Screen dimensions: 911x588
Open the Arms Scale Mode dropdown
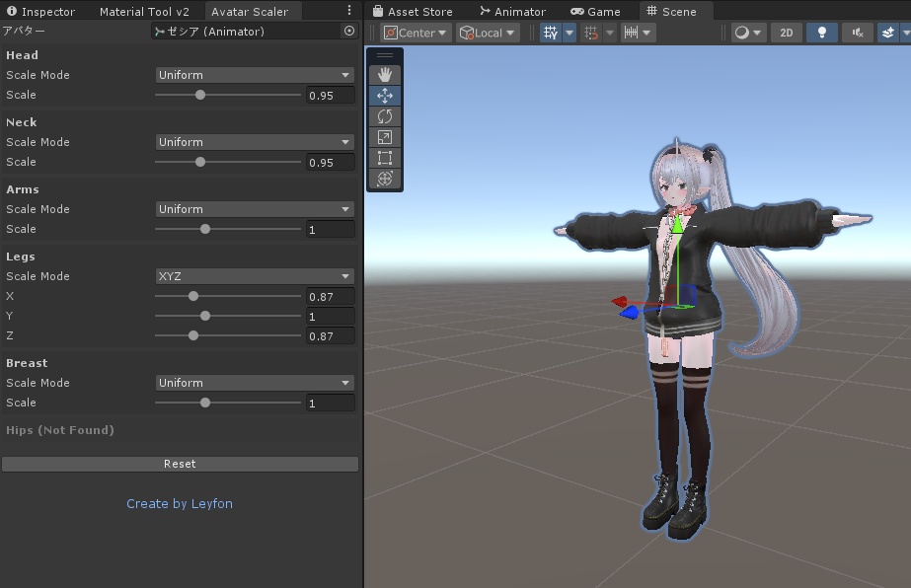click(255, 209)
